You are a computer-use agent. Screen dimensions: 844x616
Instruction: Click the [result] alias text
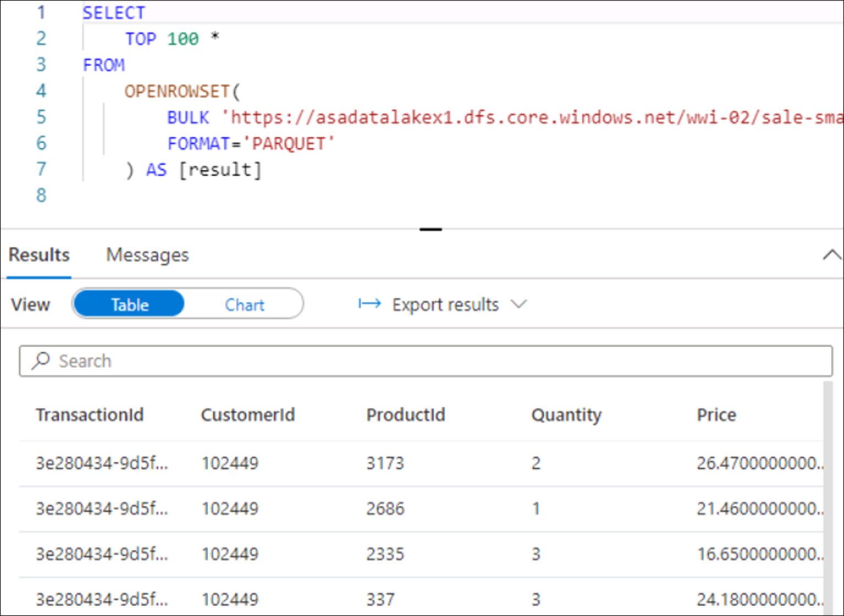point(220,170)
